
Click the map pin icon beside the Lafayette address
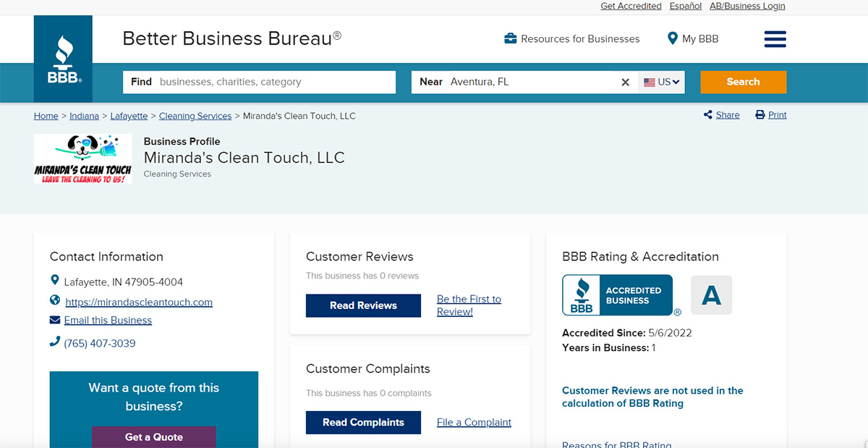55,280
